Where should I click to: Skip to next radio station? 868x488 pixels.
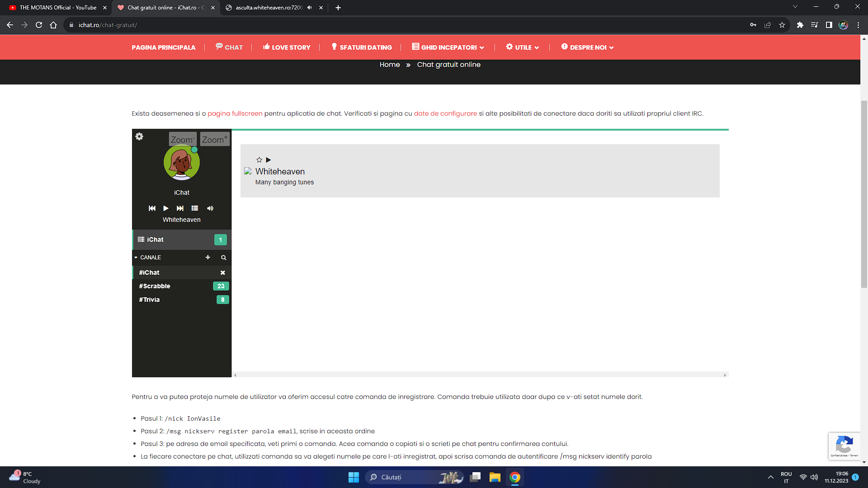[x=180, y=208]
